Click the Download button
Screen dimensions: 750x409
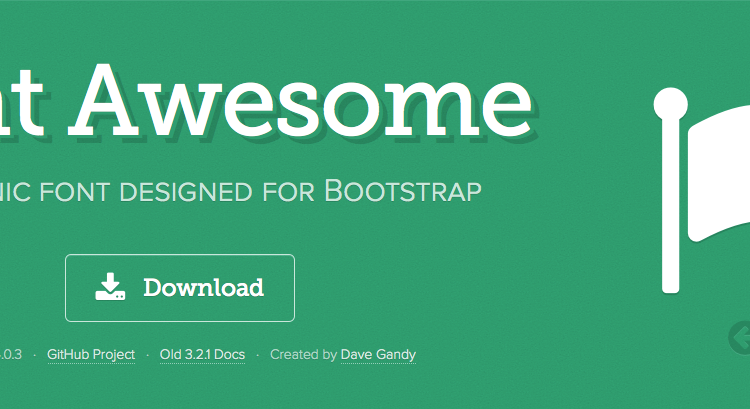tap(180, 288)
